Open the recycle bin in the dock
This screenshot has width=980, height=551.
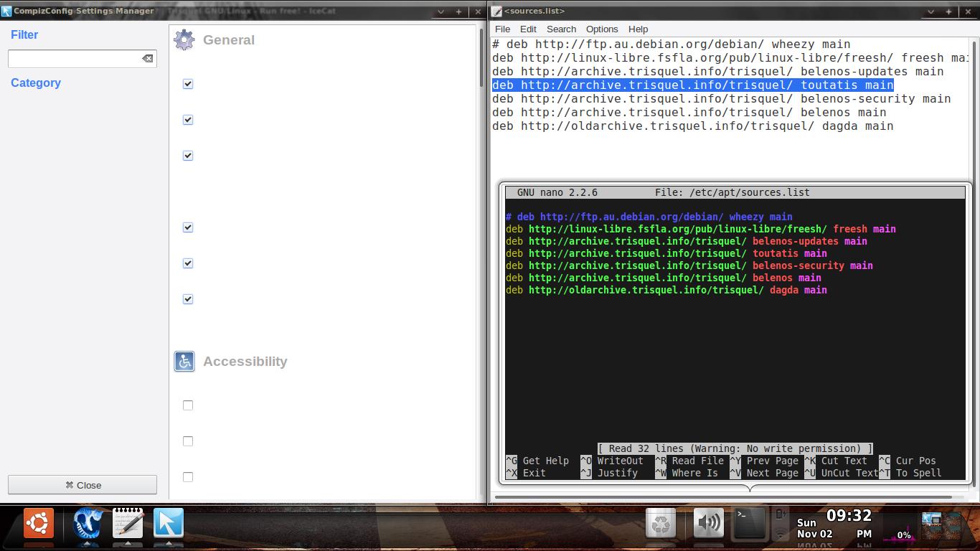[x=661, y=524]
